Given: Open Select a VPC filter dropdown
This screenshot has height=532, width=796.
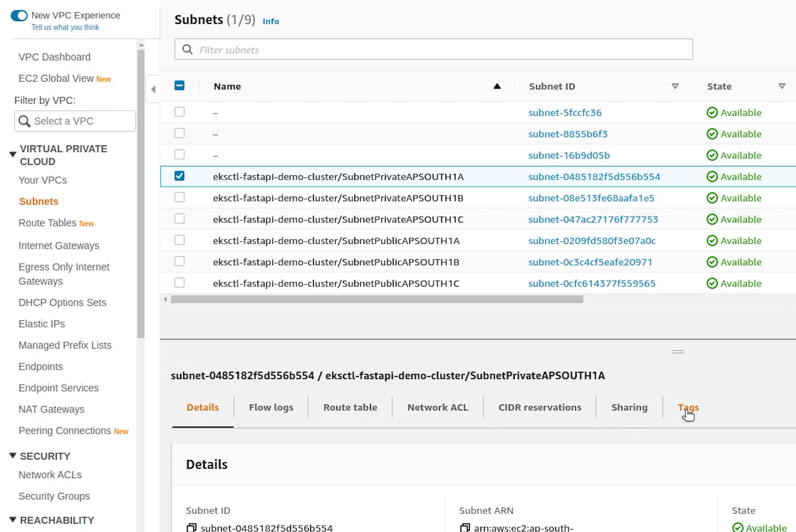Looking at the screenshot, I should [75, 121].
